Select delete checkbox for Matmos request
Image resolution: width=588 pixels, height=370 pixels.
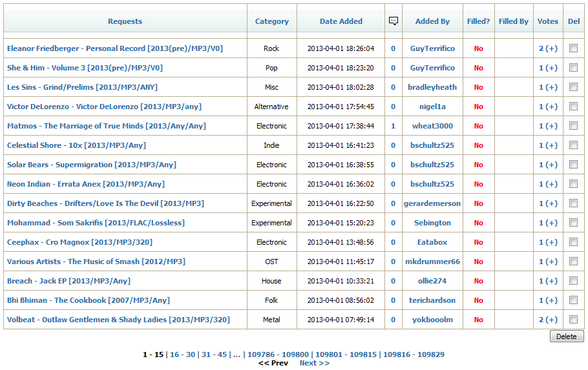pyautogui.click(x=573, y=125)
